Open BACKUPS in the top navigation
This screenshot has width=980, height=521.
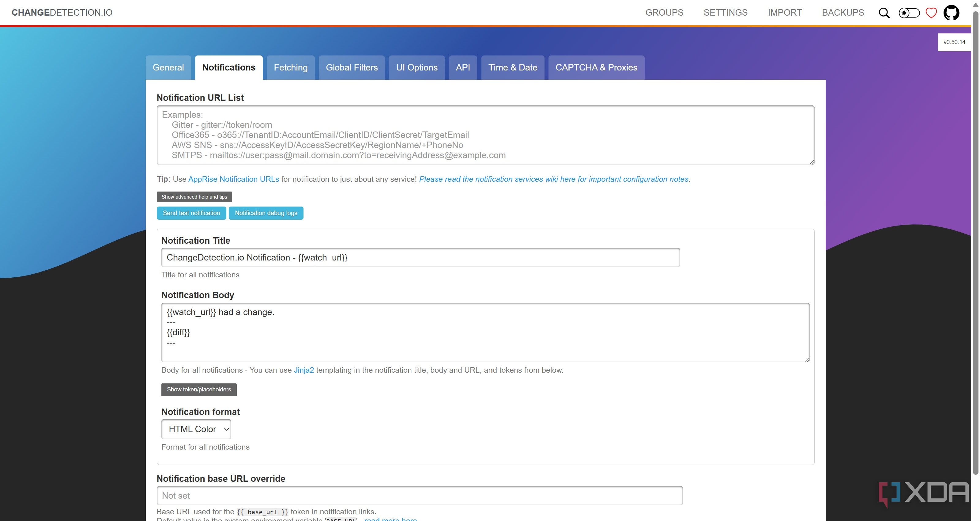click(x=843, y=13)
